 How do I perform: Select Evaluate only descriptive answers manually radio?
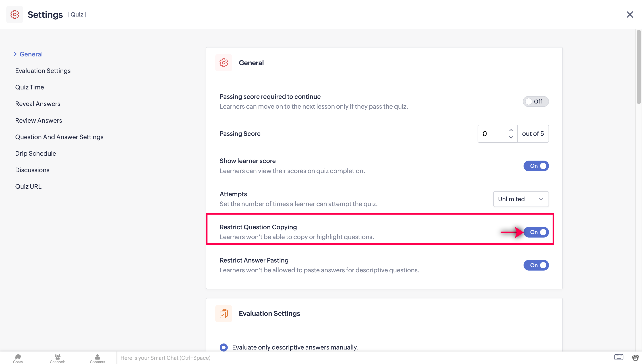pos(224,347)
